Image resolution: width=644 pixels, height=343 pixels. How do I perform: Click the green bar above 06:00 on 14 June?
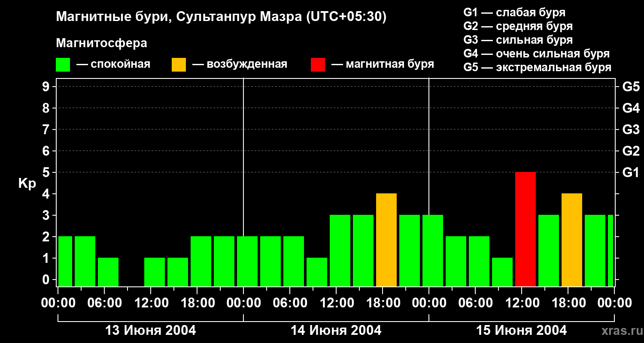(294, 262)
